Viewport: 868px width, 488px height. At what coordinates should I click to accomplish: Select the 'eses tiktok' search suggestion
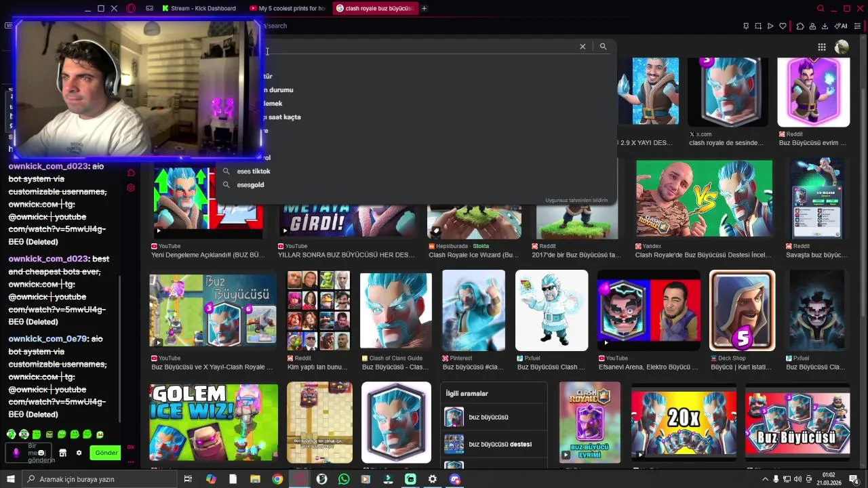(x=254, y=171)
